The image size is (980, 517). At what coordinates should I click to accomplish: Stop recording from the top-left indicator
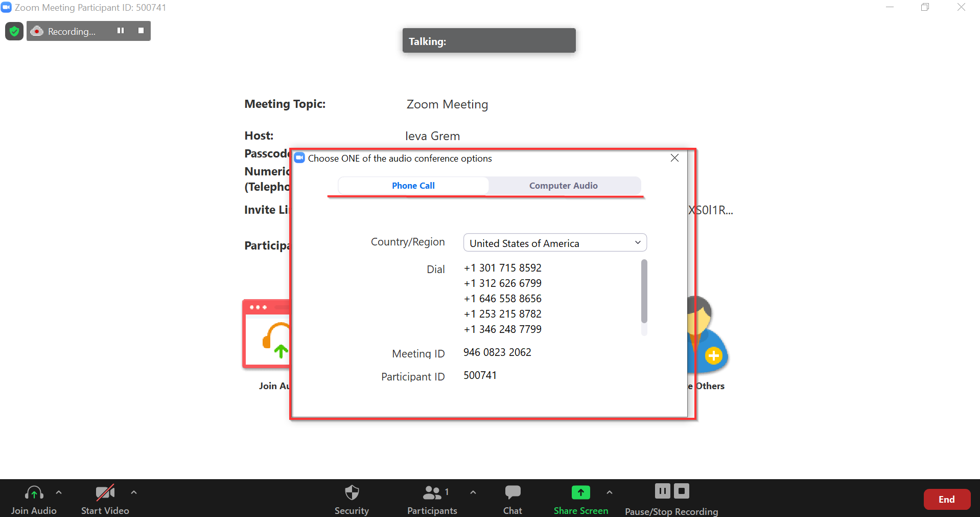pyautogui.click(x=141, y=31)
